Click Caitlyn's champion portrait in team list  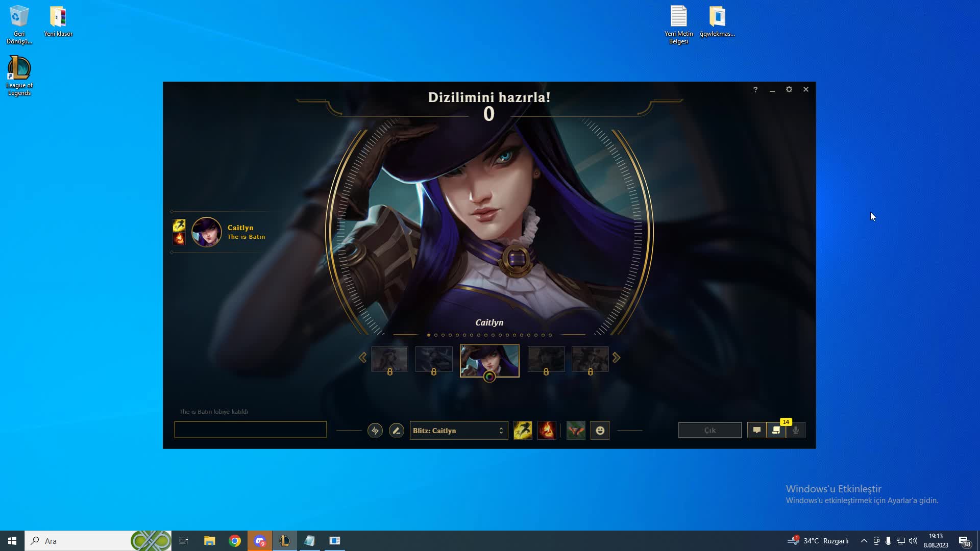(207, 232)
